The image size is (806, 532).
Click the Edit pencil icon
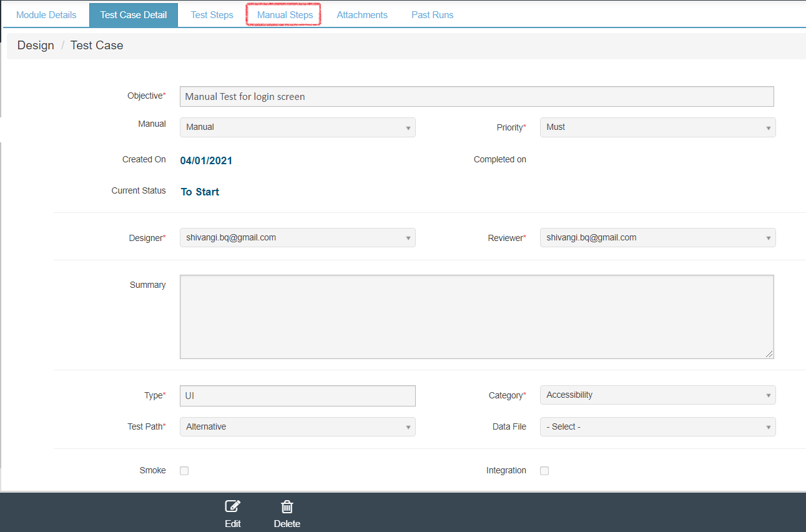pos(233,506)
